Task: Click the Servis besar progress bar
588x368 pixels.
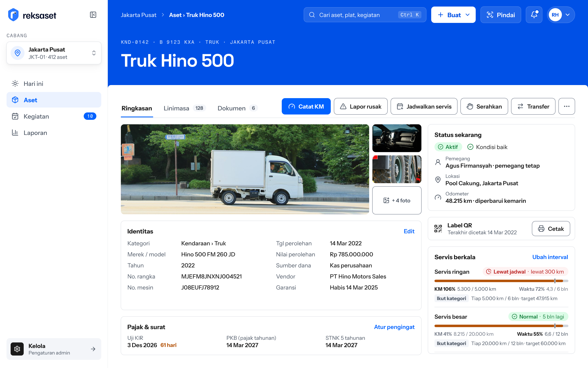Action: pos(501,326)
